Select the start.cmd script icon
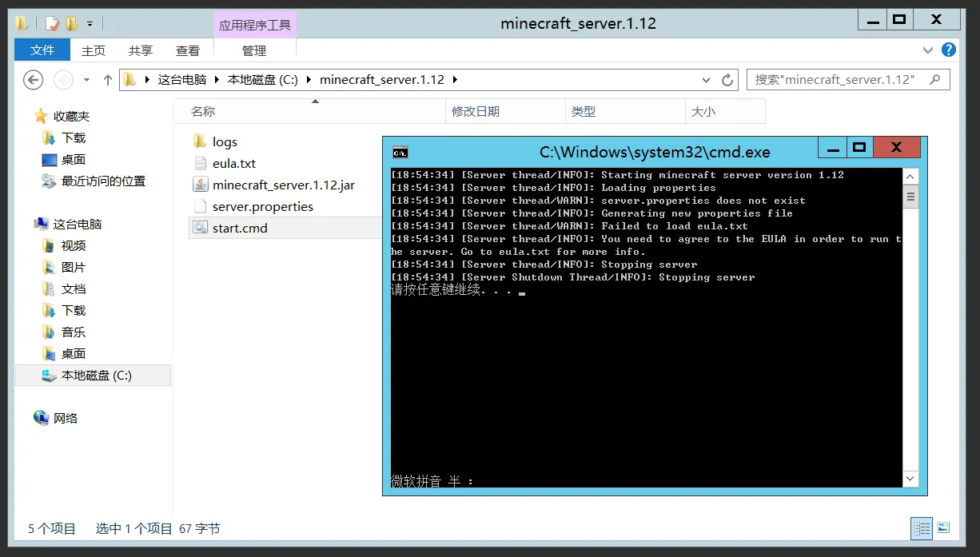The width and height of the screenshot is (980, 557). (x=200, y=228)
